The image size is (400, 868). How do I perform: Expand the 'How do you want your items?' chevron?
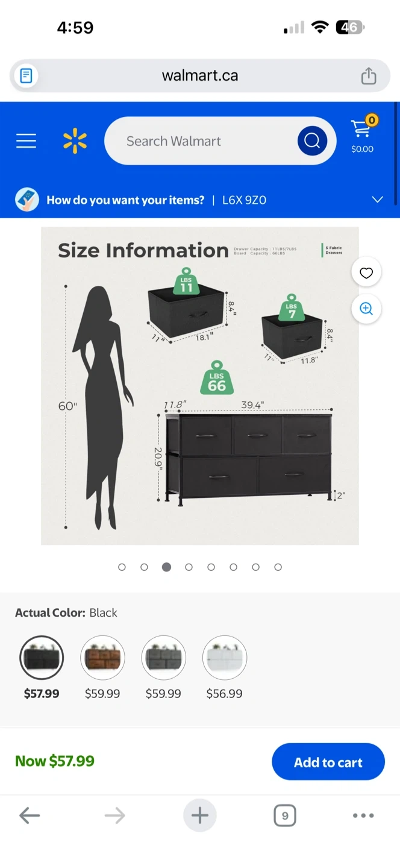(378, 200)
